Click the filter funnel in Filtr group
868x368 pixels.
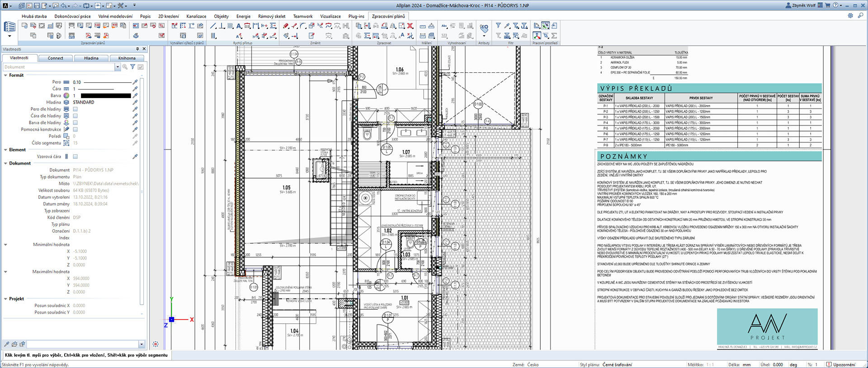tap(498, 26)
